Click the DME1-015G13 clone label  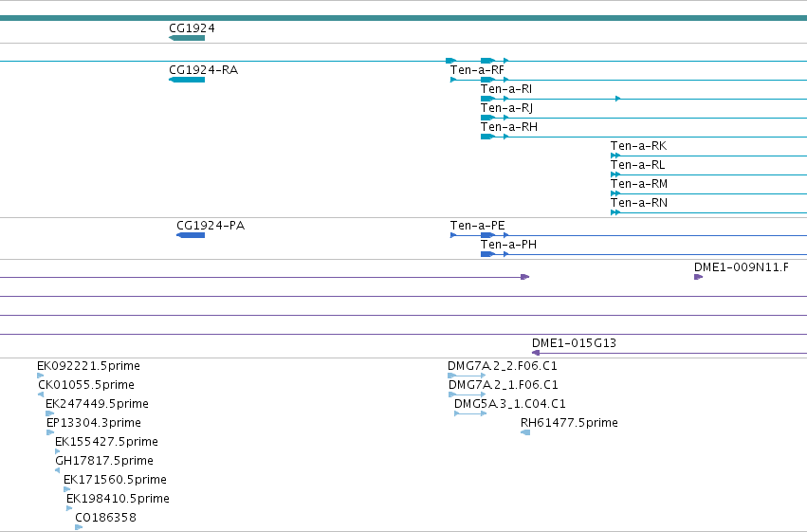point(574,343)
